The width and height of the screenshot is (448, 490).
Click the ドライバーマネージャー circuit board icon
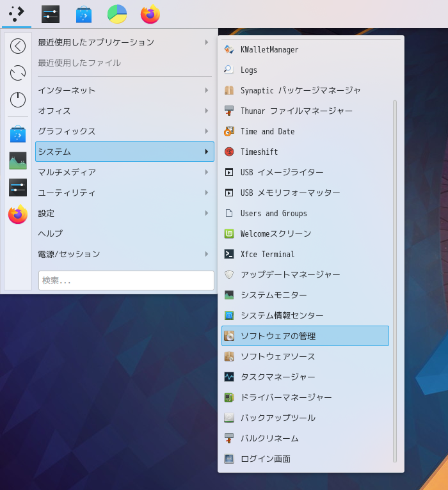229,397
